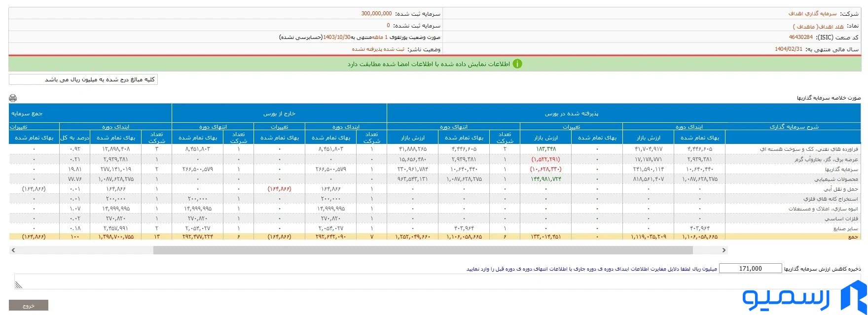Click total change value ۱۳۳,۰۱۴,۴۵۱

(x=545, y=237)
